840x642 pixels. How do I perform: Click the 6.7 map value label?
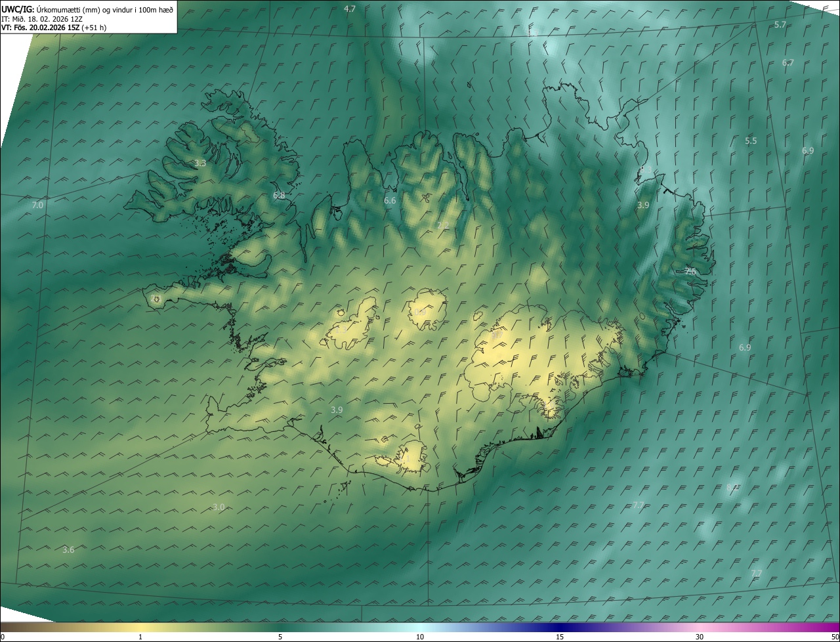787,62
